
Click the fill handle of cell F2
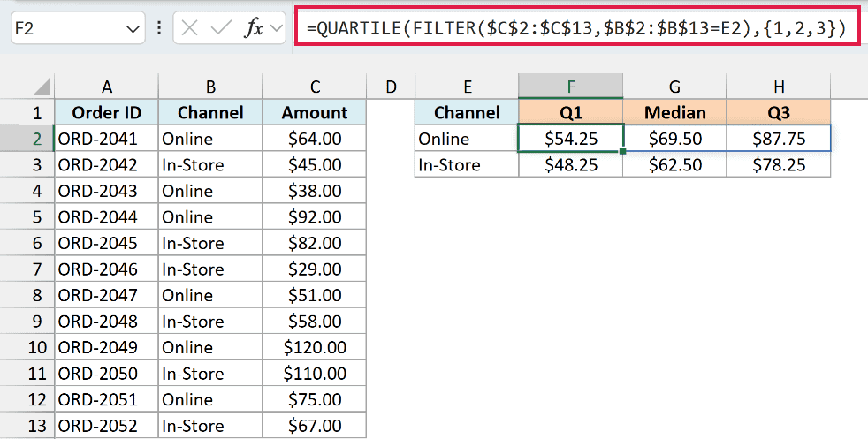pyautogui.click(x=623, y=151)
